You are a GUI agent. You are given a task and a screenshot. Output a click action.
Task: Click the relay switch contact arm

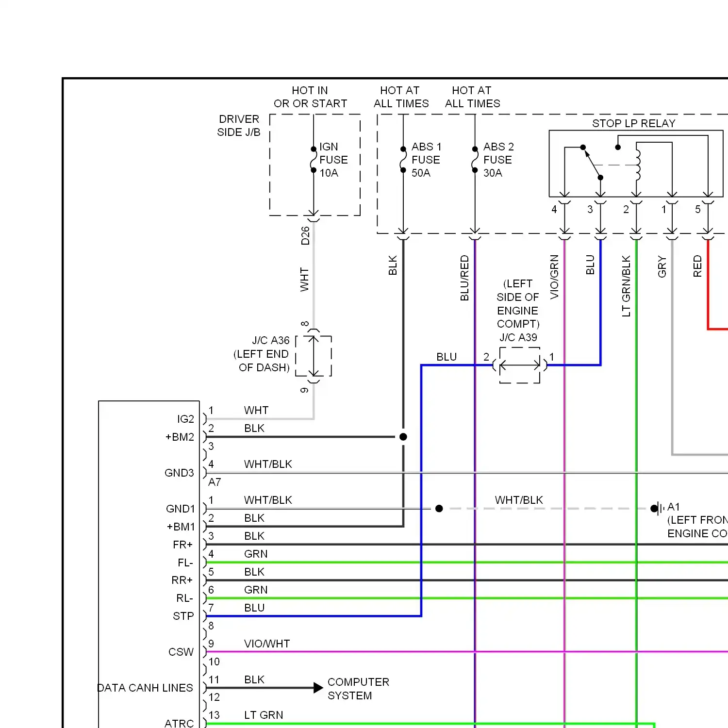pyautogui.click(x=592, y=163)
